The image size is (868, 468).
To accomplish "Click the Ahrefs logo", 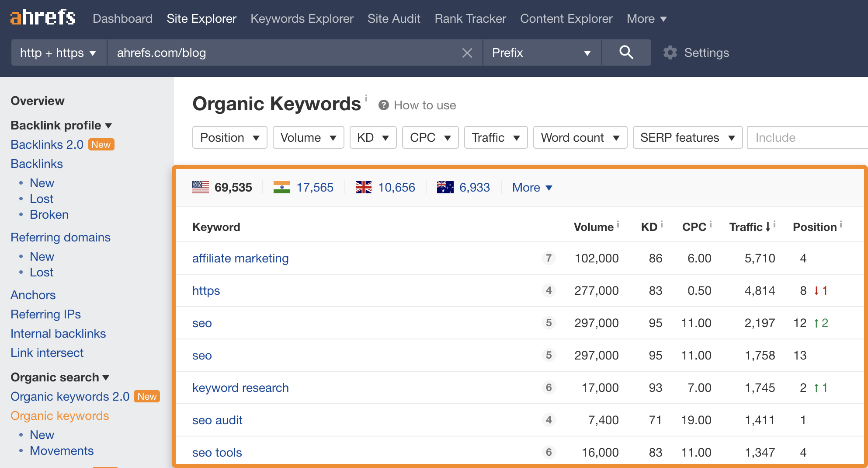I will pyautogui.click(x=43, y=18).
